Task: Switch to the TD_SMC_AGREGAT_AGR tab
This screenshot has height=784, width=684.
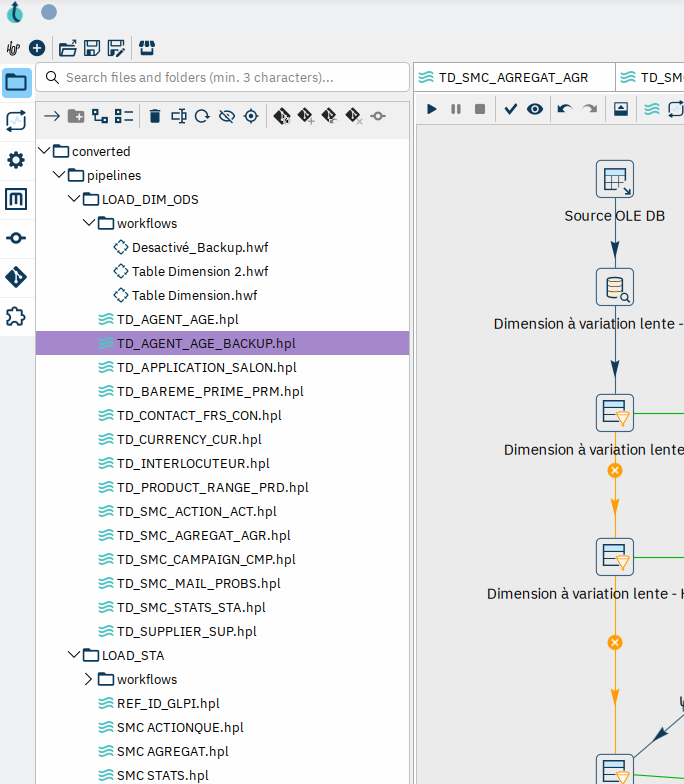Action: [x=514, y=78]
